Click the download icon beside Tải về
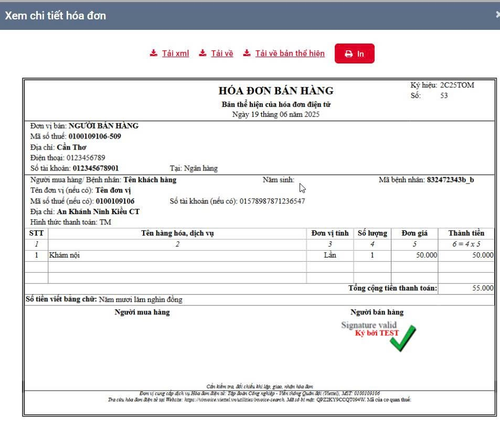 click(x=203, y=53)
